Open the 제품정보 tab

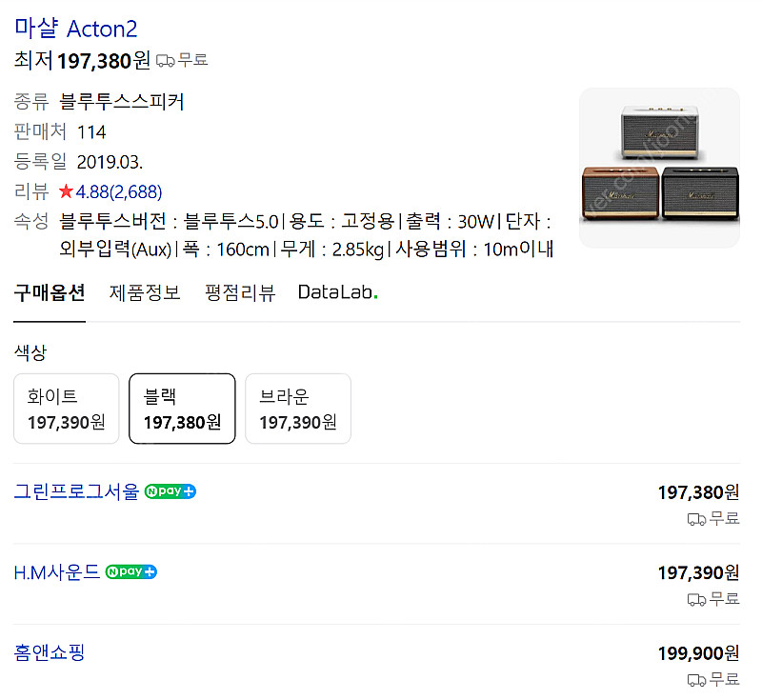(x=145, y=292)
